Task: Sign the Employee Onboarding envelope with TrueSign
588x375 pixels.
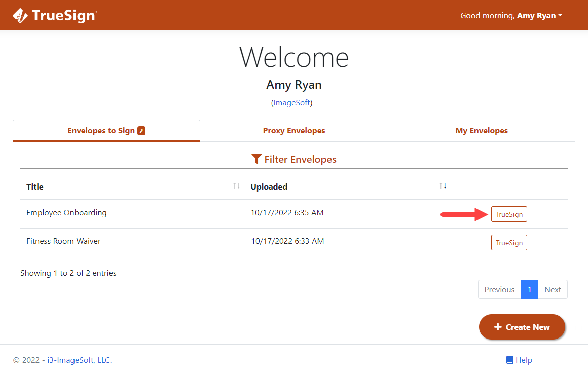Action: [509, 214]
